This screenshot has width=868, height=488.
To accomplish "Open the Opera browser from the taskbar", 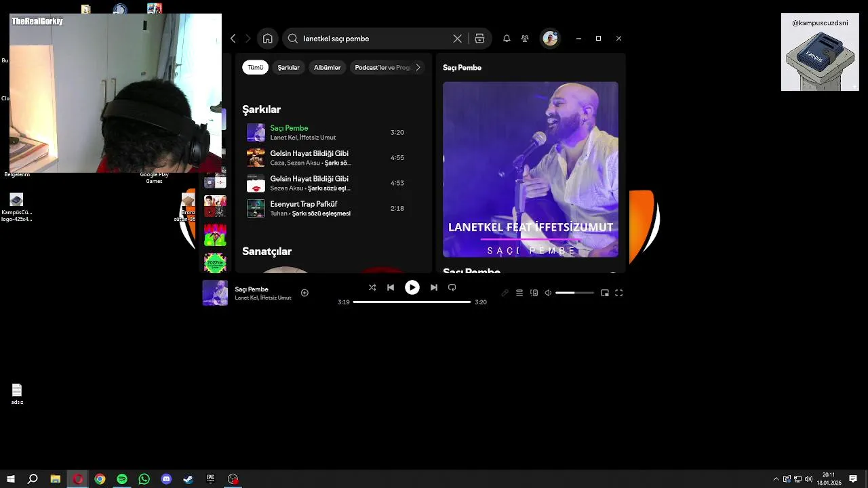I will 78,479.
